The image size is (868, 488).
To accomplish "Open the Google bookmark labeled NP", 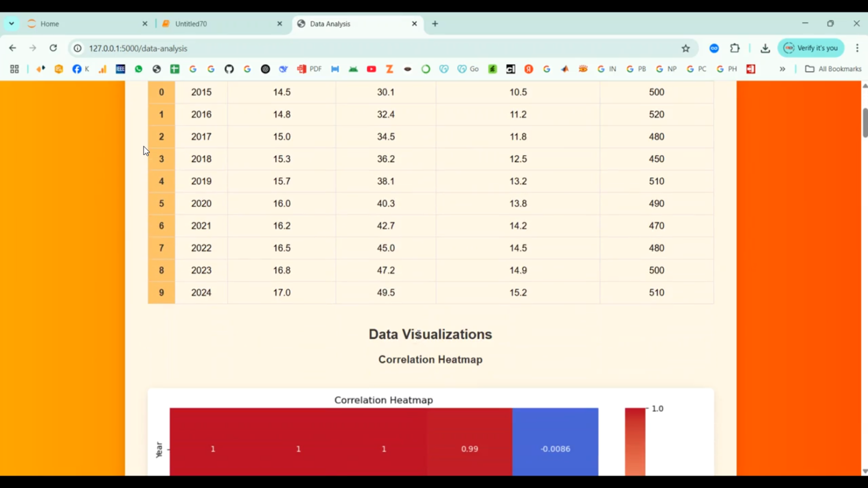I will click(666, 69).
